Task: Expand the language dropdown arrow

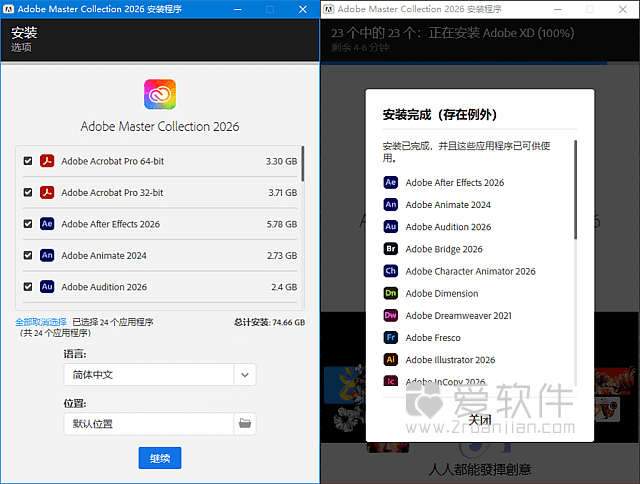Action: (245, 375)
